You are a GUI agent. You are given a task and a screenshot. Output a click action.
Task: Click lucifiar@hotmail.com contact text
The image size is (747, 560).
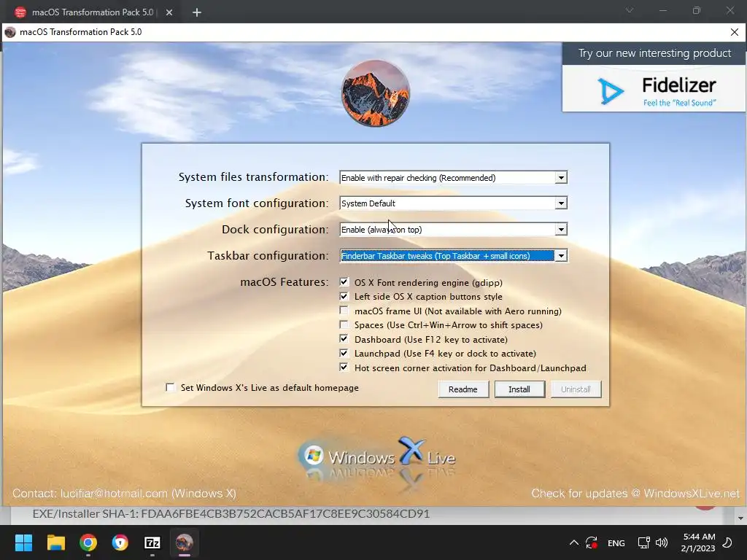click(114, 494)
